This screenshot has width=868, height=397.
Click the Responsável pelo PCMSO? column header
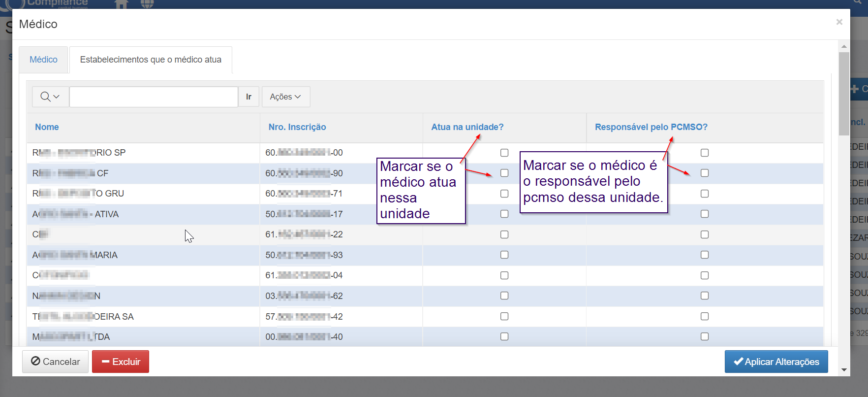tap(651, 127)
